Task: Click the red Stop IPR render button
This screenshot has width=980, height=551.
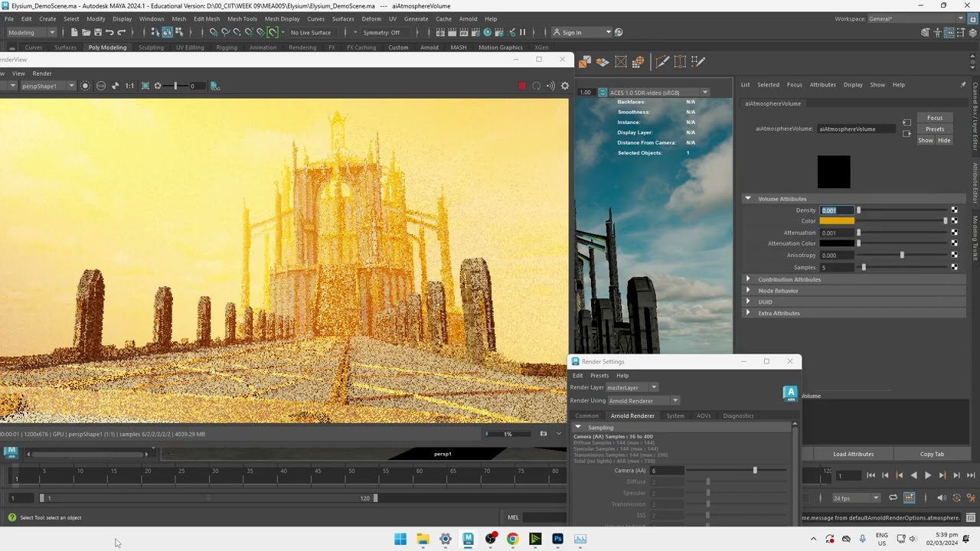Action: pyautogui.click(x=522, y=86)
